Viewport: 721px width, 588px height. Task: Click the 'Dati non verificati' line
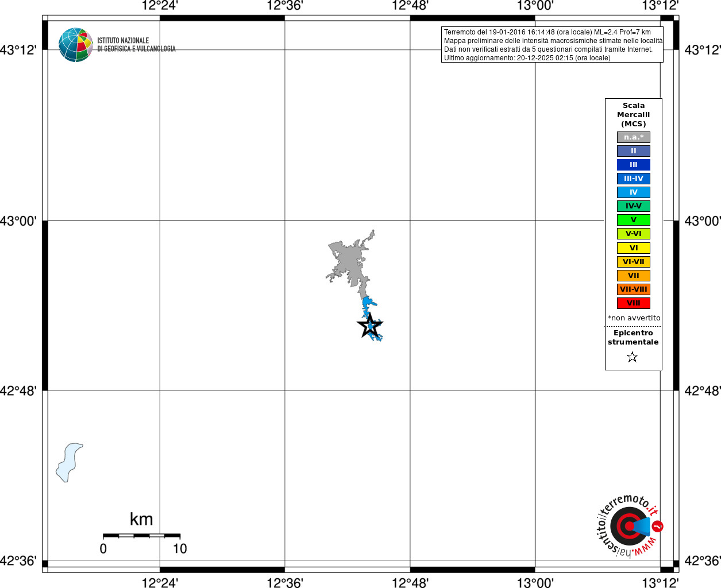pos(548,49)
